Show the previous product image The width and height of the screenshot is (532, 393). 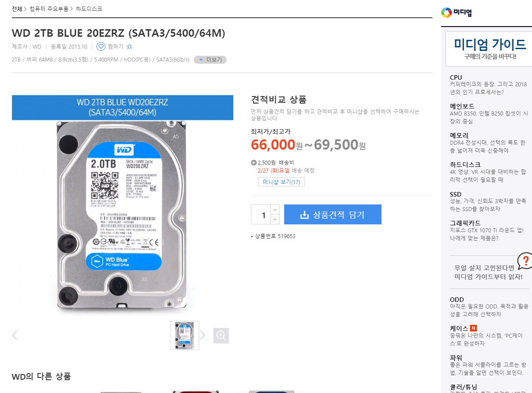tap(15, 335)
